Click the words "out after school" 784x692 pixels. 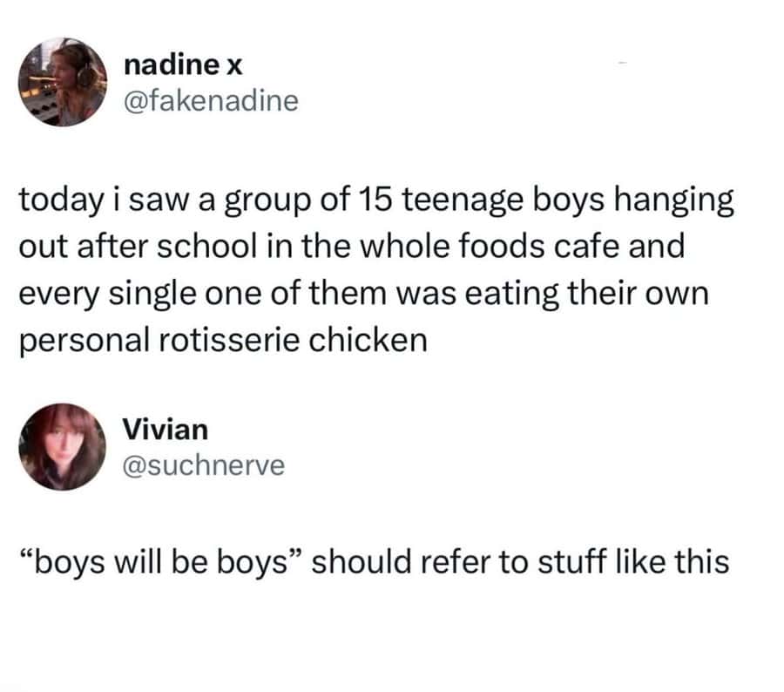click(x=135, y=246)
